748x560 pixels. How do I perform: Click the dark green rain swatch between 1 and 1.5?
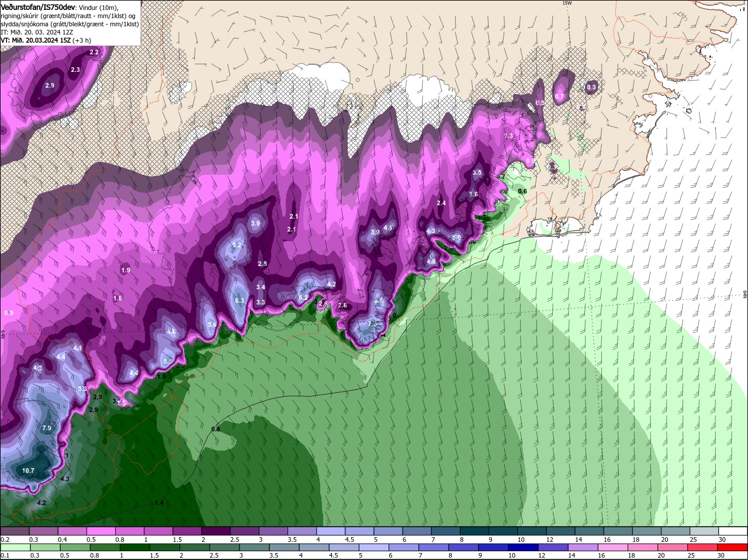tap(134, 547)
